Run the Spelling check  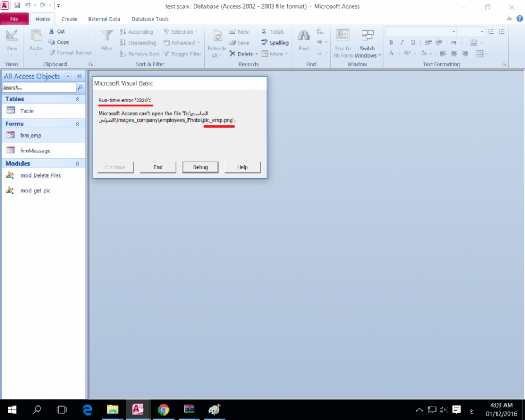[275, 43]
